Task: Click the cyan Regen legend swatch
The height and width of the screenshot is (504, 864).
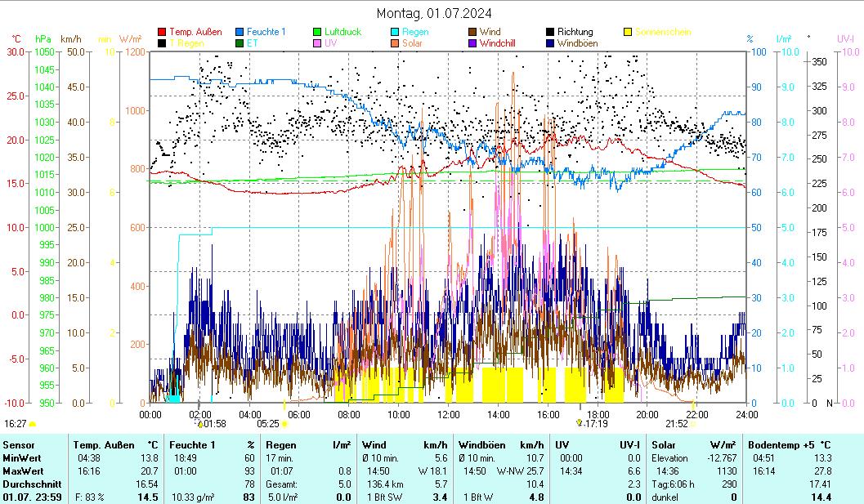Action: (x=395, y=32)
